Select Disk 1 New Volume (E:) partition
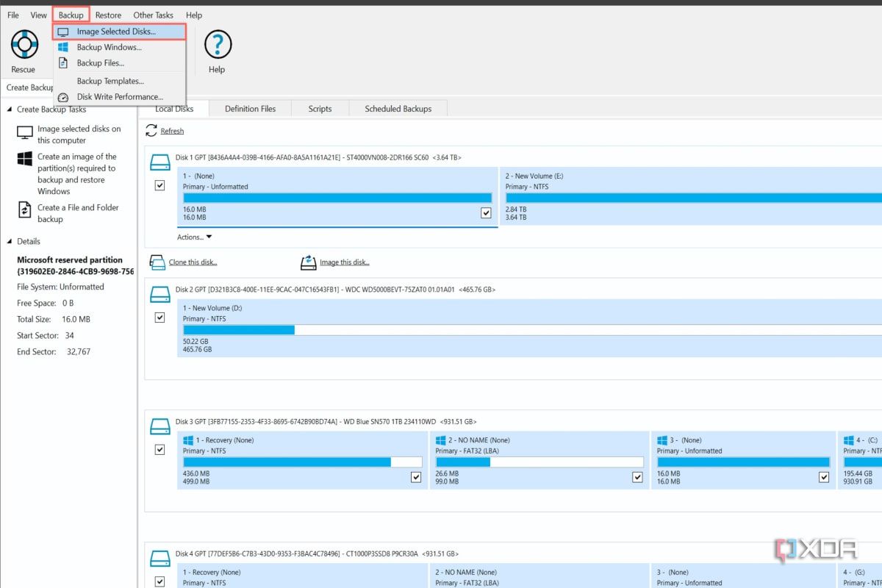This screenshot has width=882, height=588. (691, 196)
